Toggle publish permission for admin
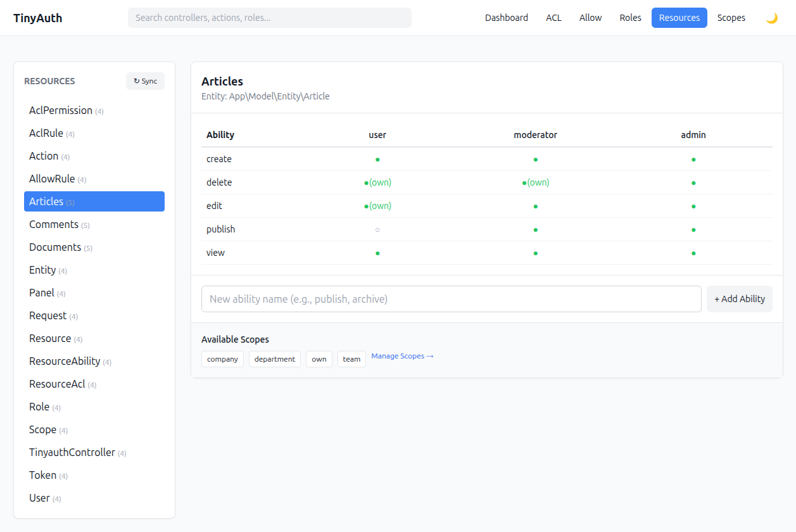 tap(693, 230)
